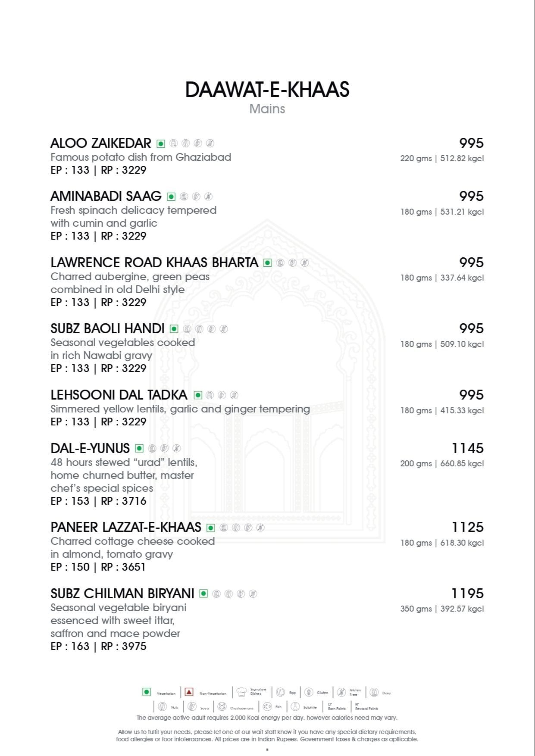The width and height of the screenshot is (535, 756).
Task: Click the Non-Vegetarian triangle icon in the legend
Action: [189, 692]
